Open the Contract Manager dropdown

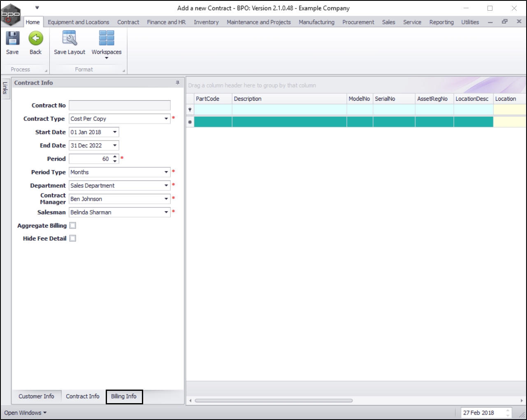tap(166, 199)
